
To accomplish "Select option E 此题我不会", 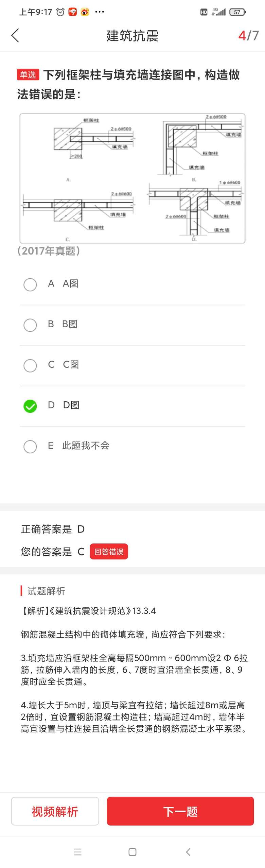I will tap(30, 446).
